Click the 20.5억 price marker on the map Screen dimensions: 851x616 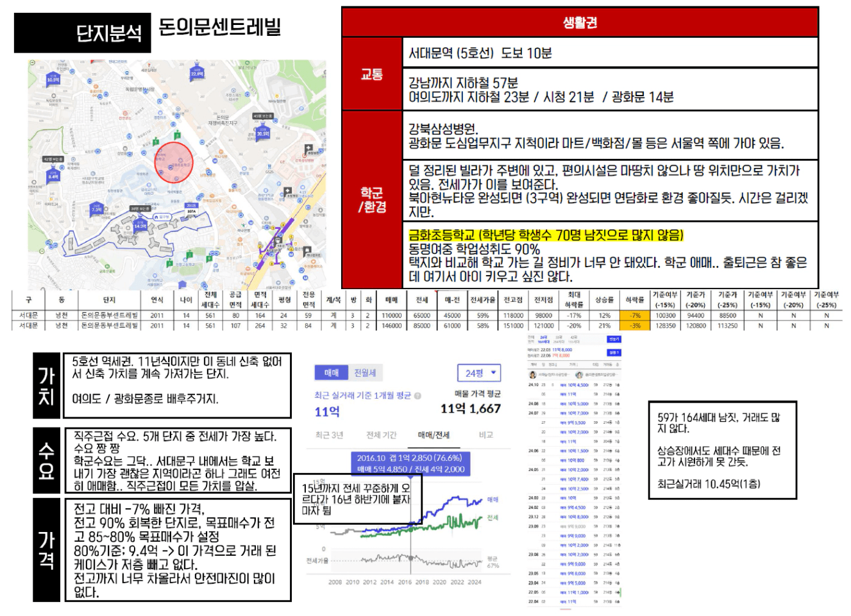pos(262,133)
